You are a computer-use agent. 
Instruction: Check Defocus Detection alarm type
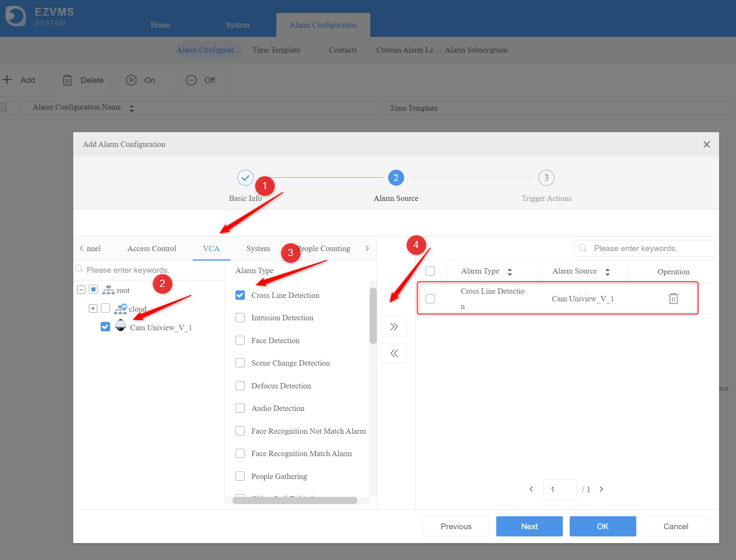pyautogui.click(x=240, y=386)
